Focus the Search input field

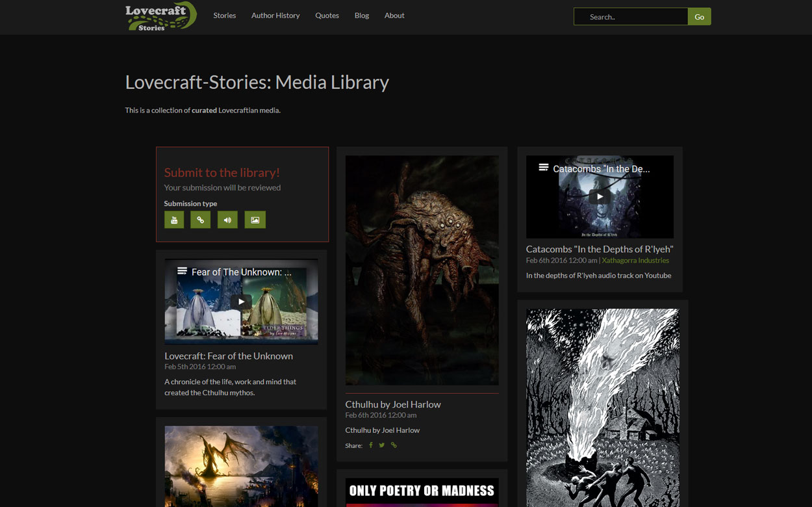631,16
